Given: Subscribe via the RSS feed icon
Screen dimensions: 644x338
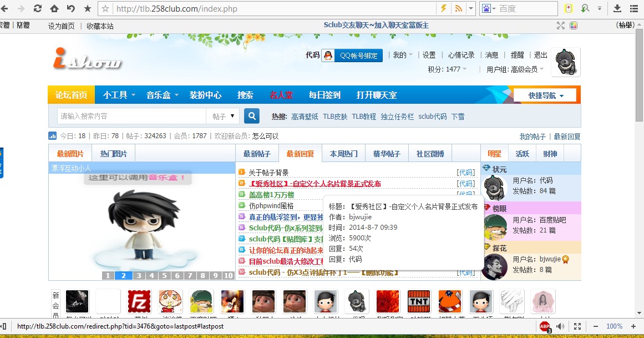Looking at the screenshot, I should point(458,9).
